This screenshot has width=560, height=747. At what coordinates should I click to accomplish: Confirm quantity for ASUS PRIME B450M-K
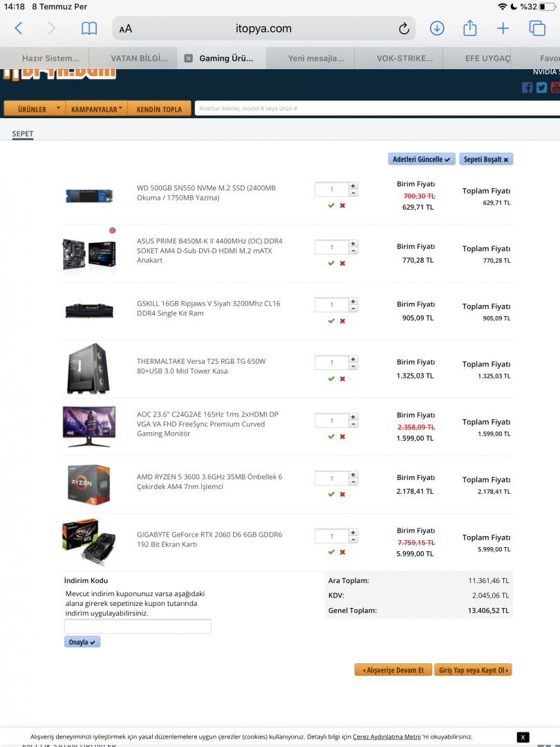[331, 263]
